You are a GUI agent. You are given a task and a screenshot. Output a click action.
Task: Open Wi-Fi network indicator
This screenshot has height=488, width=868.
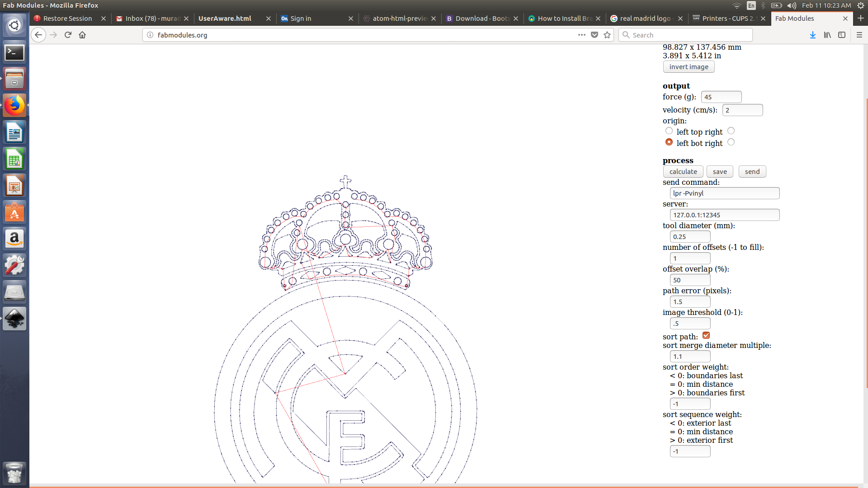tap(737, 5)
